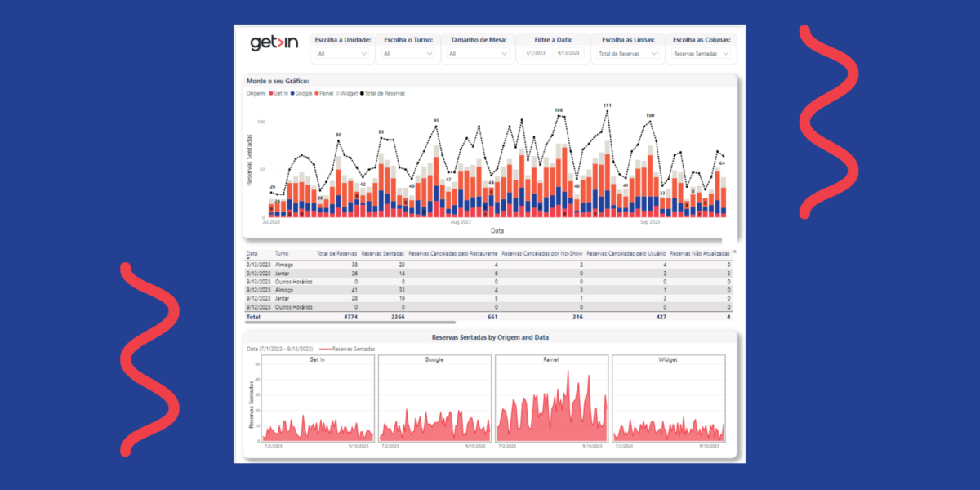The width and height of the screenshot is (980, 490).
Task: Click the orange Painel legend dot
Action: pos(316,93)
